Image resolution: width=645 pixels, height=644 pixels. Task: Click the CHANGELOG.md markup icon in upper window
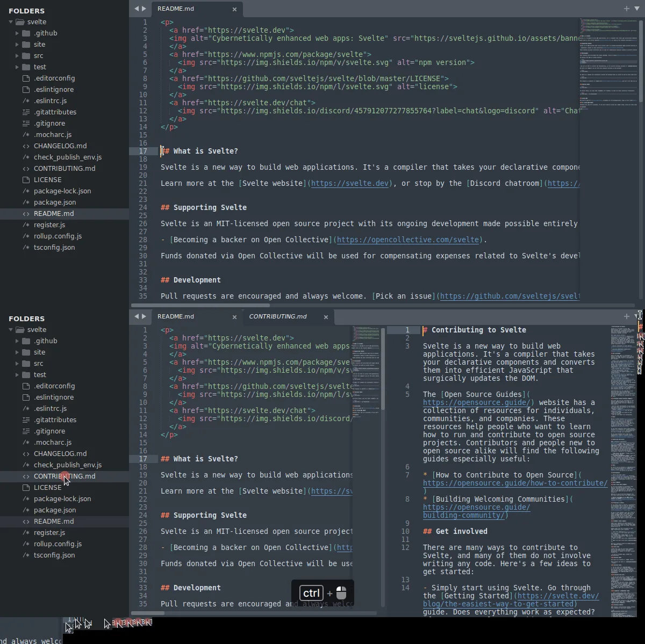(26, 146)
